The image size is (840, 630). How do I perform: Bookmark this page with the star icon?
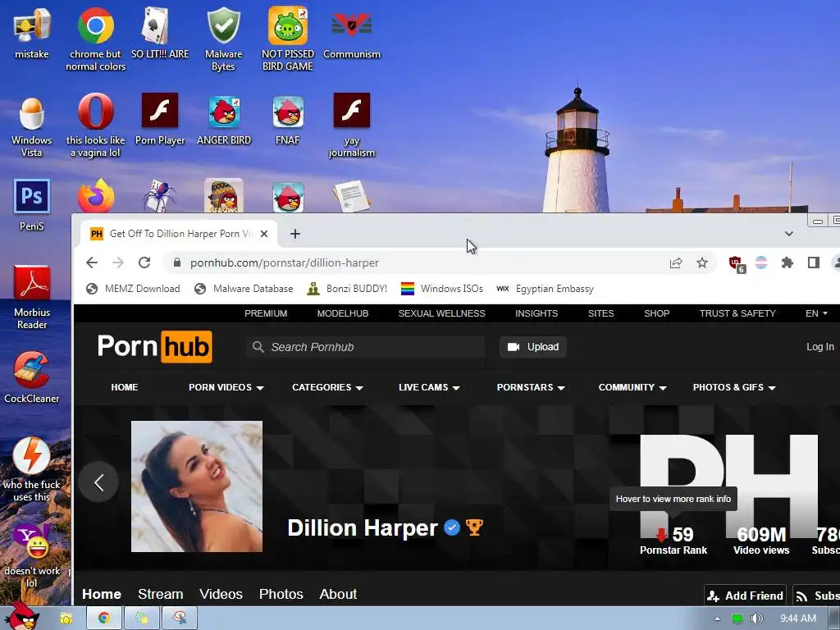702,262
